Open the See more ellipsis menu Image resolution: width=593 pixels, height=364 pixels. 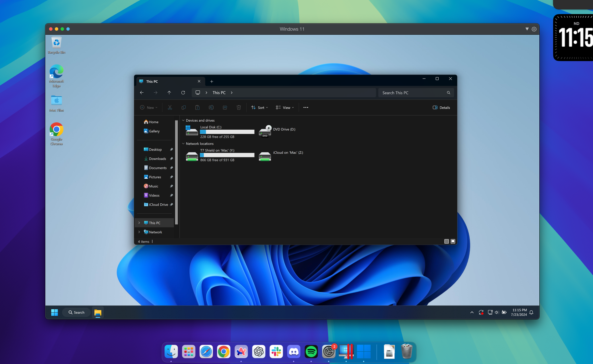click(305, 107)
